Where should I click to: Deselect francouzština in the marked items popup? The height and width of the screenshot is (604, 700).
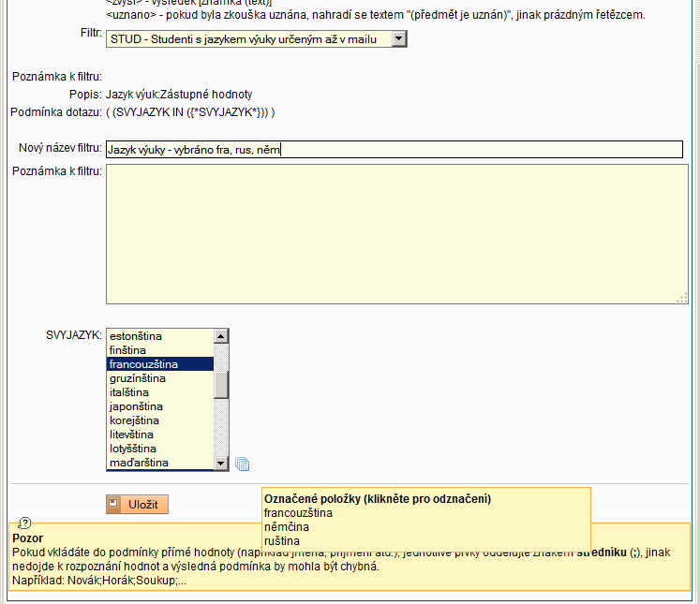pos(296,513)
